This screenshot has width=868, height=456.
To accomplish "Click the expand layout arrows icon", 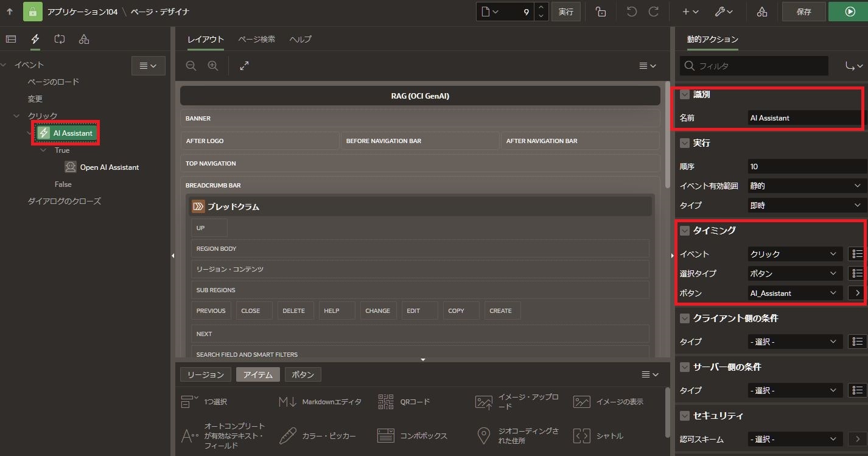I will [244, 66].
